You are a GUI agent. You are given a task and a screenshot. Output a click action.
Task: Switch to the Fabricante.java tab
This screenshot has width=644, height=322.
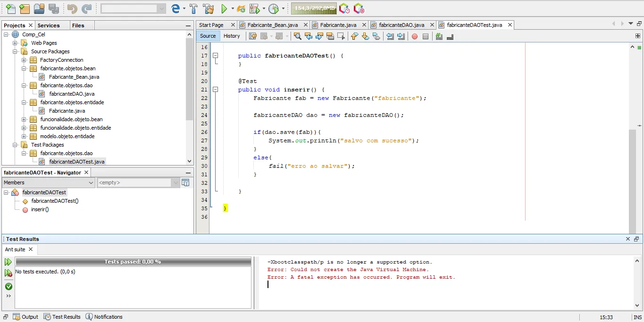pos(339,25)
